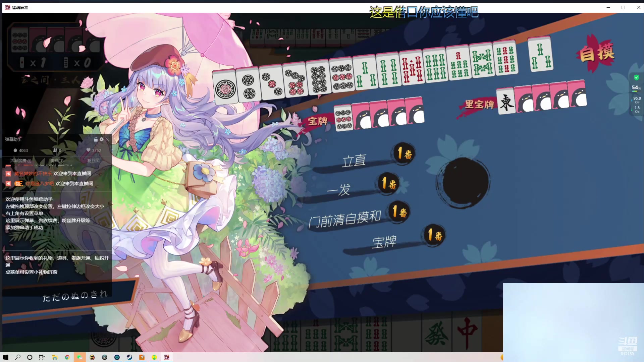Click the 门前清自摸和 yaku row
The width and height of the screenshot is (644, 362).
359,217
